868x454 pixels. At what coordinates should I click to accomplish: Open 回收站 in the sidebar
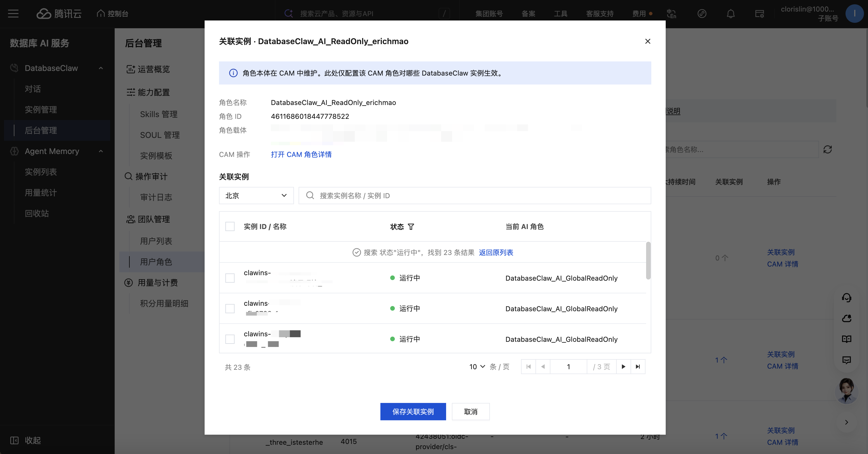coord(37,213)
